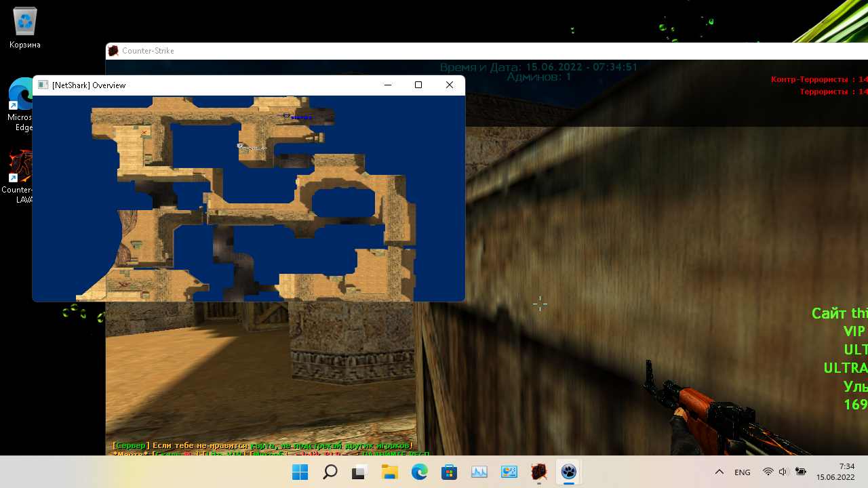Open File Explorer from the taskbar

click(x=389, y=472)
